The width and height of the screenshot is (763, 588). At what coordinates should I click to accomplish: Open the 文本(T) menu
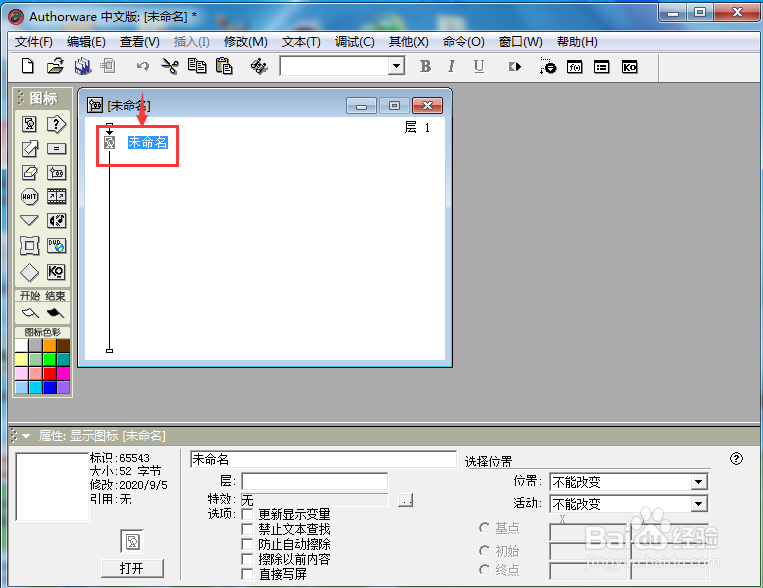coord(301,42)
